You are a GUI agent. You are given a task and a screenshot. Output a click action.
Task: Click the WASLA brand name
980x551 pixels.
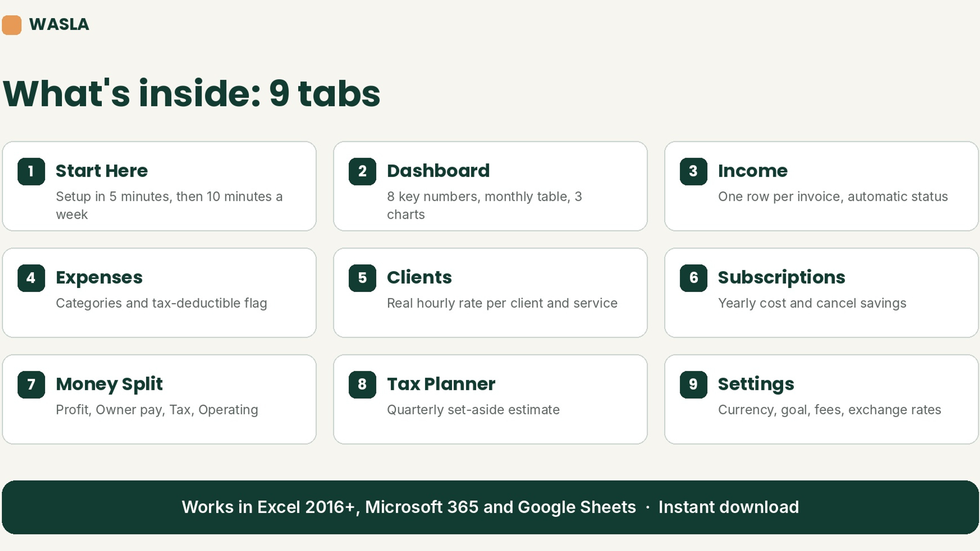pos(59,24)
